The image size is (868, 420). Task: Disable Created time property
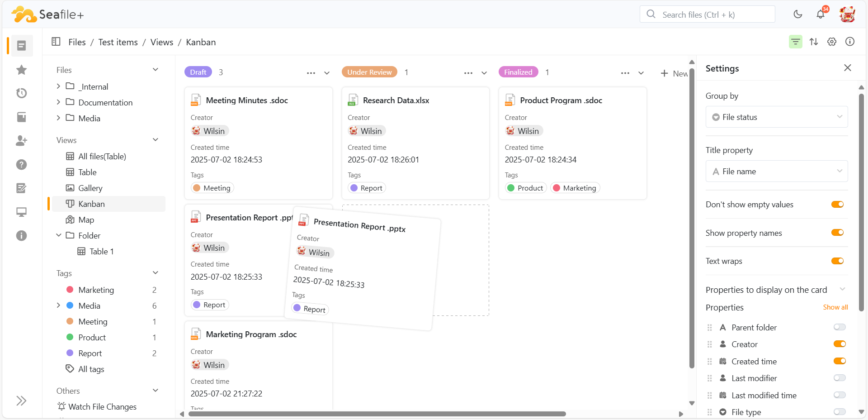[x=840, y=361]
